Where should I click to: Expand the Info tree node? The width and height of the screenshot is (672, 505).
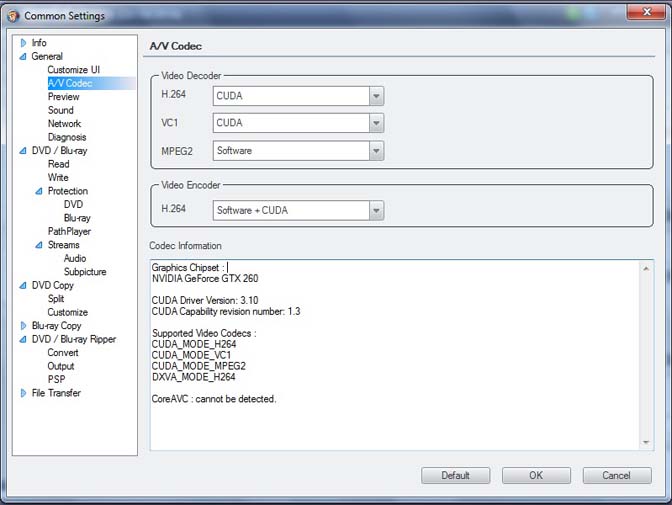[23, 43]
